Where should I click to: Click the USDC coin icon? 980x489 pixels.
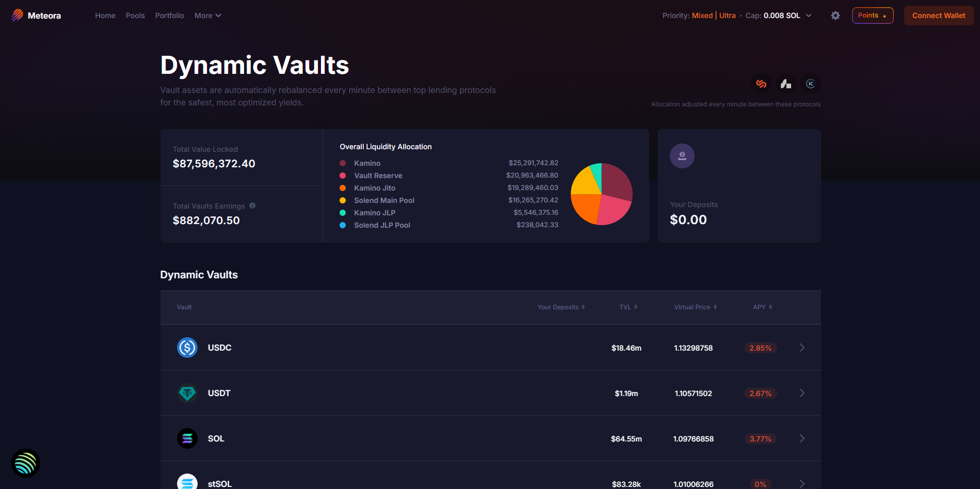187,348
